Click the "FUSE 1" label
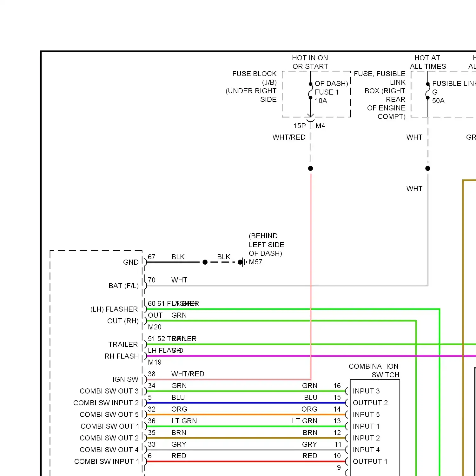 coord(327,92)
